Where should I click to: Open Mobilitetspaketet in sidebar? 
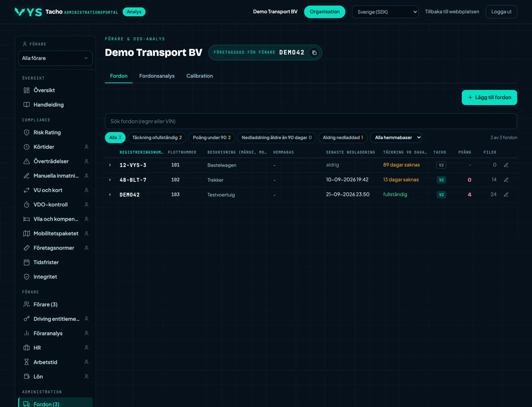pos(55,233)
